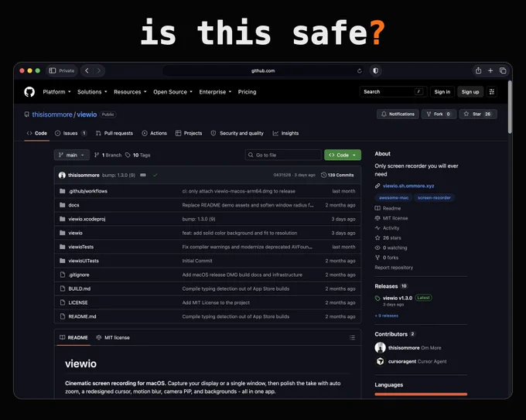Expand the Solutions menu
This screenshot has width=526, height=420.
tap(92, 92)
